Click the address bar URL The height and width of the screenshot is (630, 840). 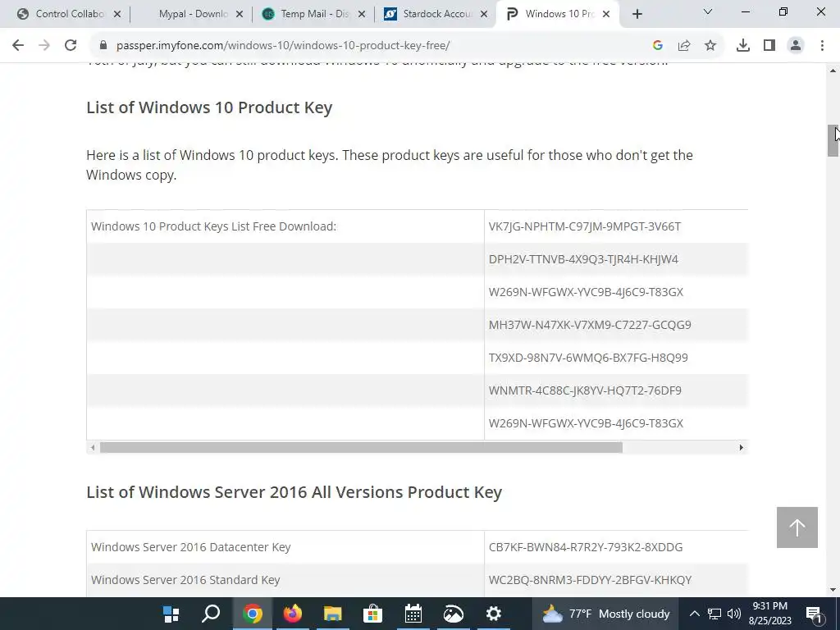pyautogui.click(x=283, y=46)
